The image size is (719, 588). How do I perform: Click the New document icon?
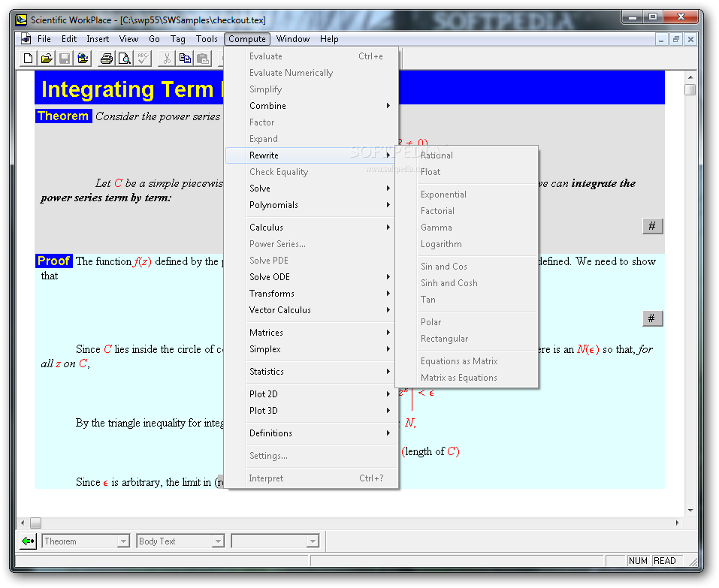pyautogui.click(x=28, y=59)
